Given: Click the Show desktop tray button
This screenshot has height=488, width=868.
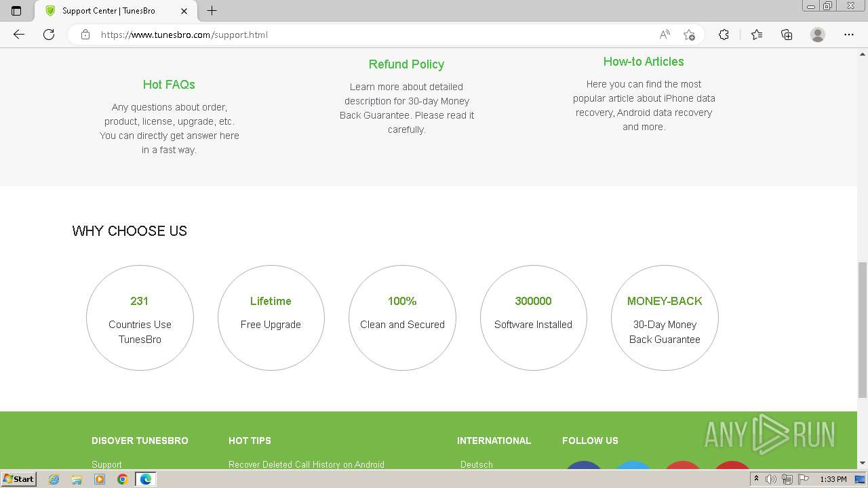Looking at the screenshot, I should pyautogui.click(x=860, y=479).
